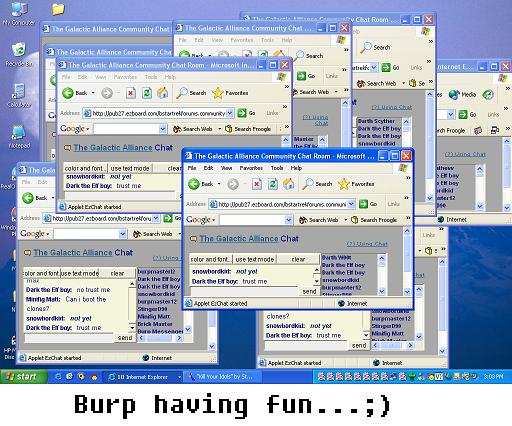Click Search Web in front window Google toolbar
Viewport: 512px width, 426px height.
pyautogui.click(x=319, y=220)
